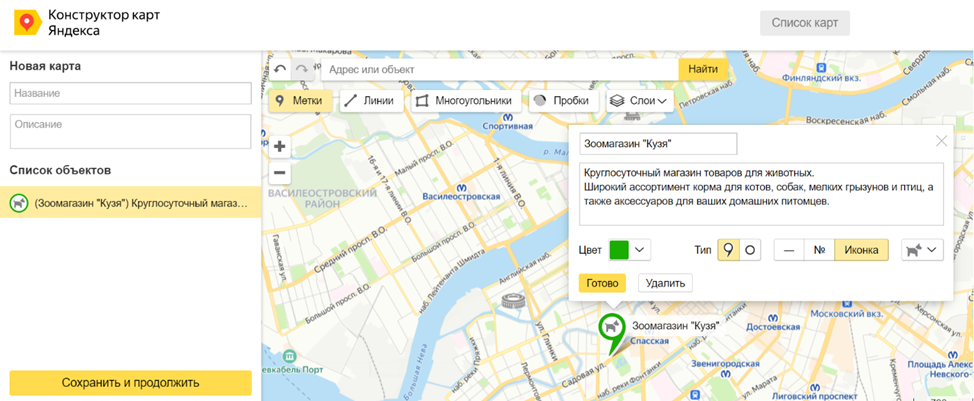Close the placemark editing balloon
Viewport: 974px width, 401px height.
pos(942,141)
